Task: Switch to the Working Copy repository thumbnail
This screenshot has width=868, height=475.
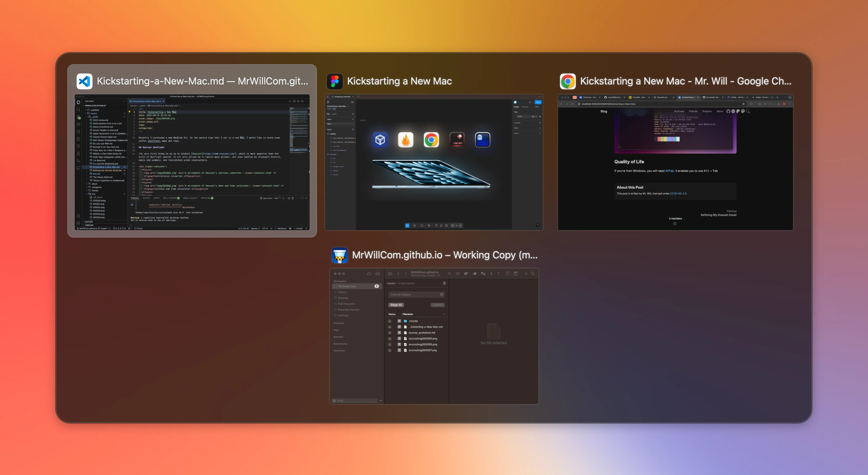Action: [x=434, y=336]
